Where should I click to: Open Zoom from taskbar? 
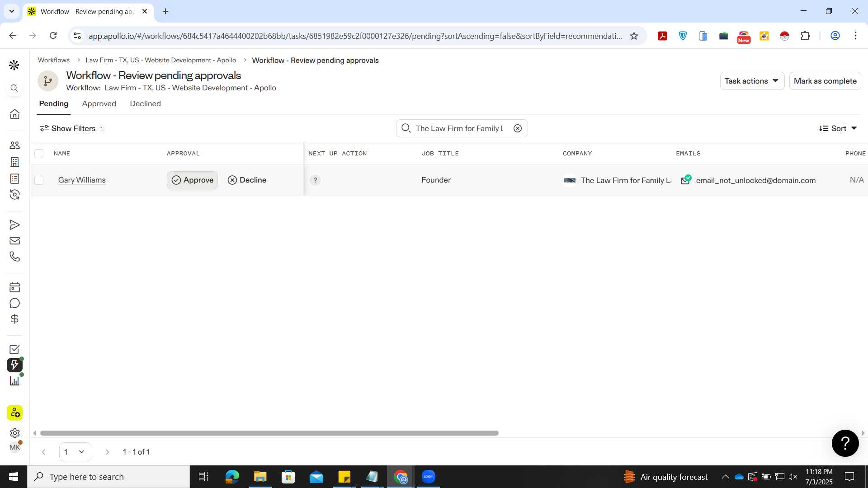[x=428, y=477]
